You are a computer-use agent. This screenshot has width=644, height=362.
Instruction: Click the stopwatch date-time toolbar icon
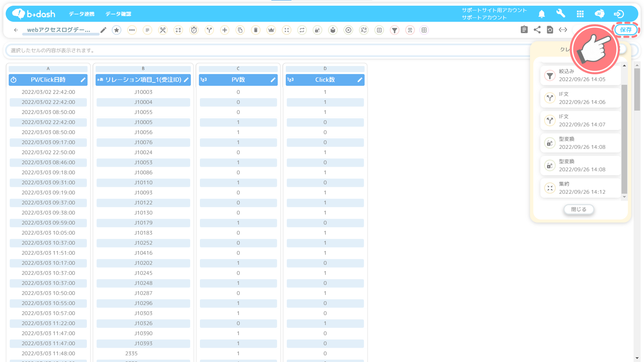(194, 30)
